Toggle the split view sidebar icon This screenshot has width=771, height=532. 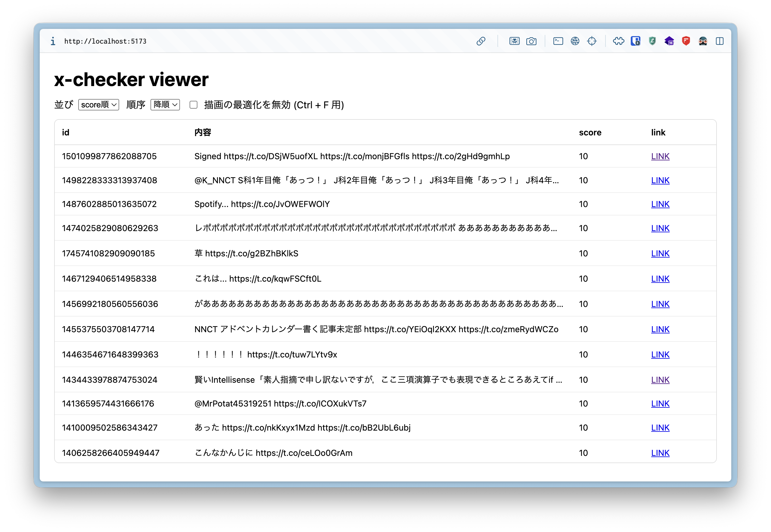pos(719,41)
